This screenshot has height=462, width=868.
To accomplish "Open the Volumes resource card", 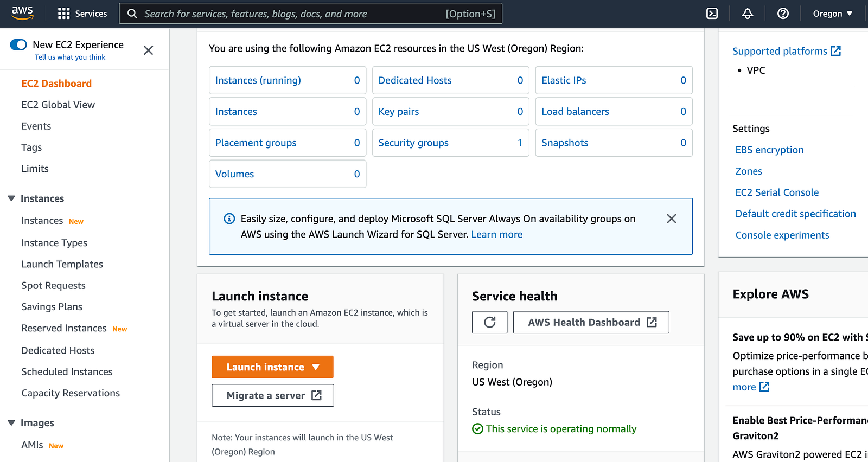I will point(288,174).
